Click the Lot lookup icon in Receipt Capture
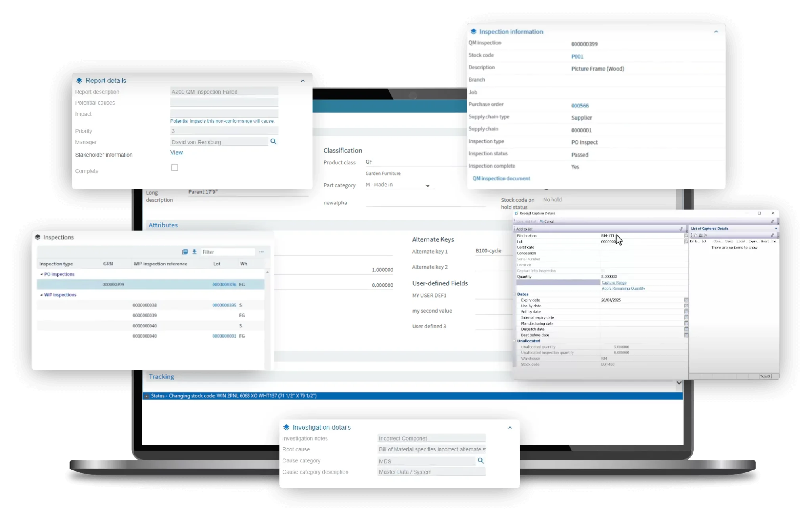This screenshot has width=812, height=529. pos(686,241)
